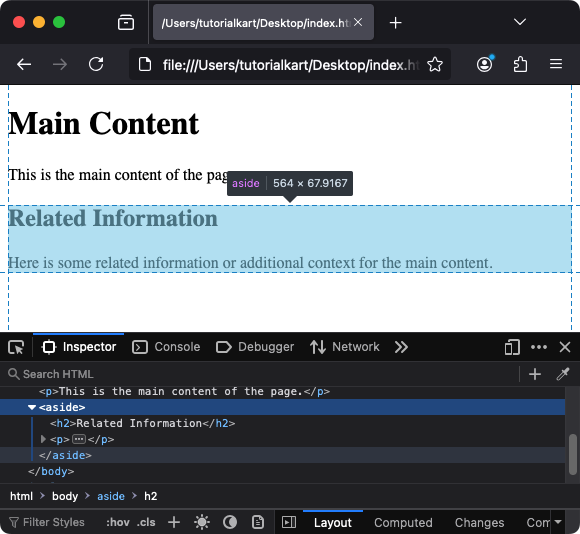This screenshot has width=580, height=534.
Task: Click the address bar URL field
Action: [x=290, y=65]
